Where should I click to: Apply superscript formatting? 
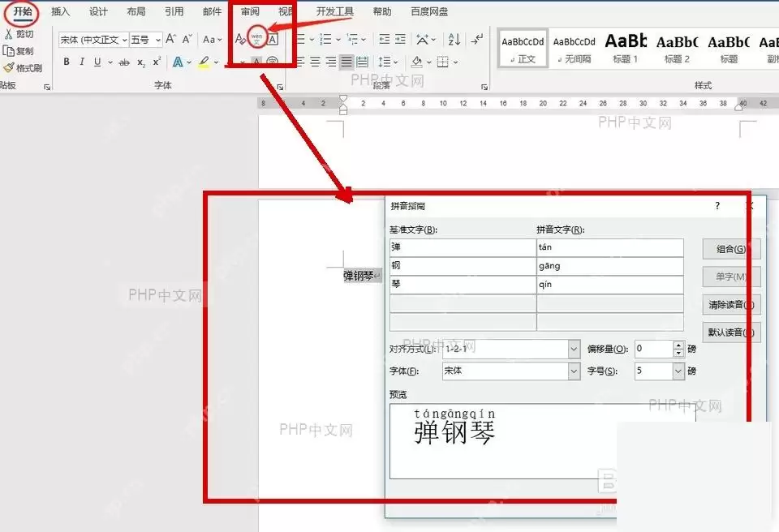[x=157, y=62]
